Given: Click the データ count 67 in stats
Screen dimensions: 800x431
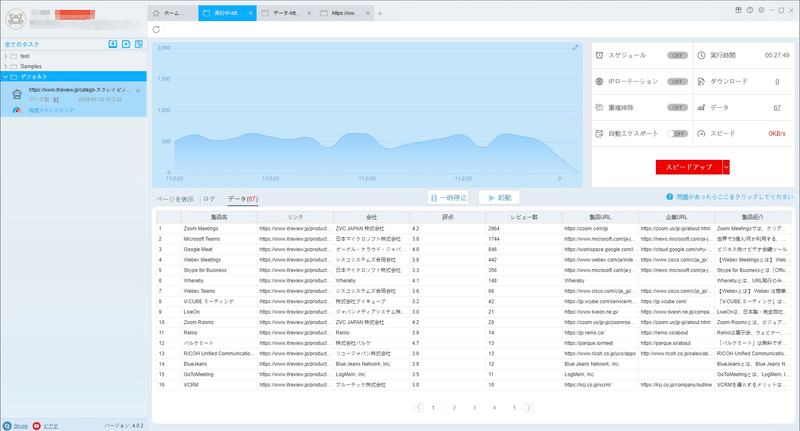Looking at the screenshot, I should tap(777, 108).
